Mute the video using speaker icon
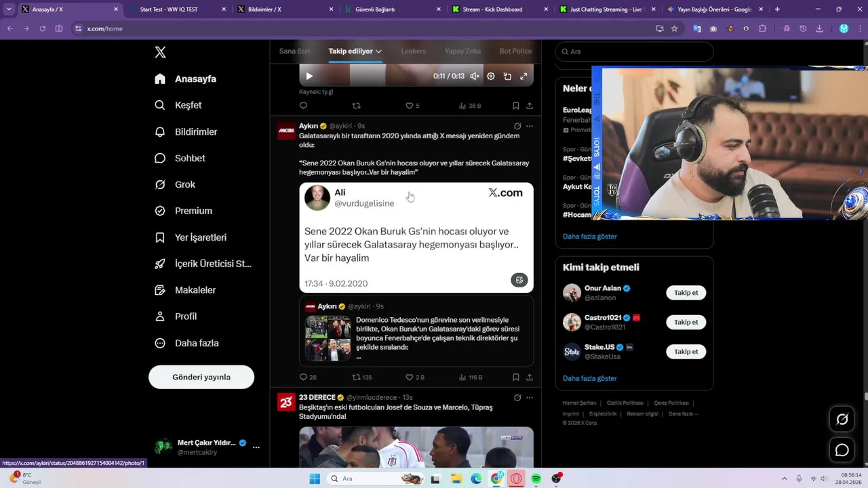The width and height of the screenshot is (868, 488). pyautogui.click(x=475, y=76)
